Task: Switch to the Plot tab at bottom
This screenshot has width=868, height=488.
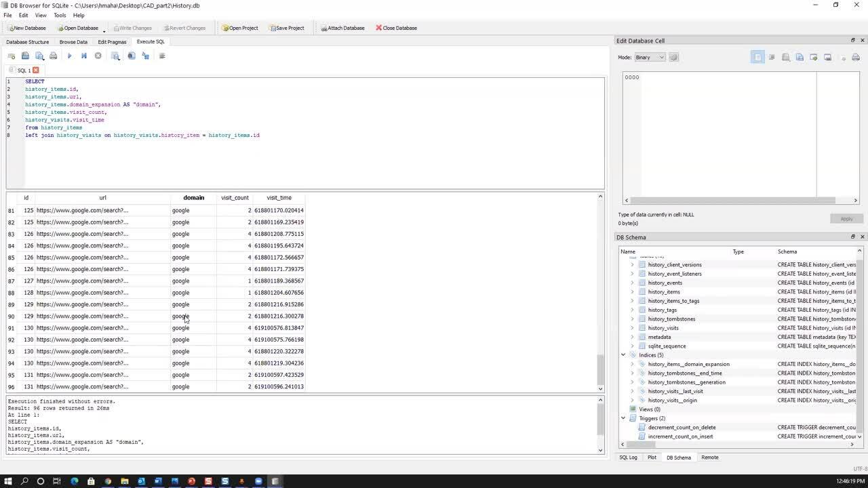Action: pos(652,457)
